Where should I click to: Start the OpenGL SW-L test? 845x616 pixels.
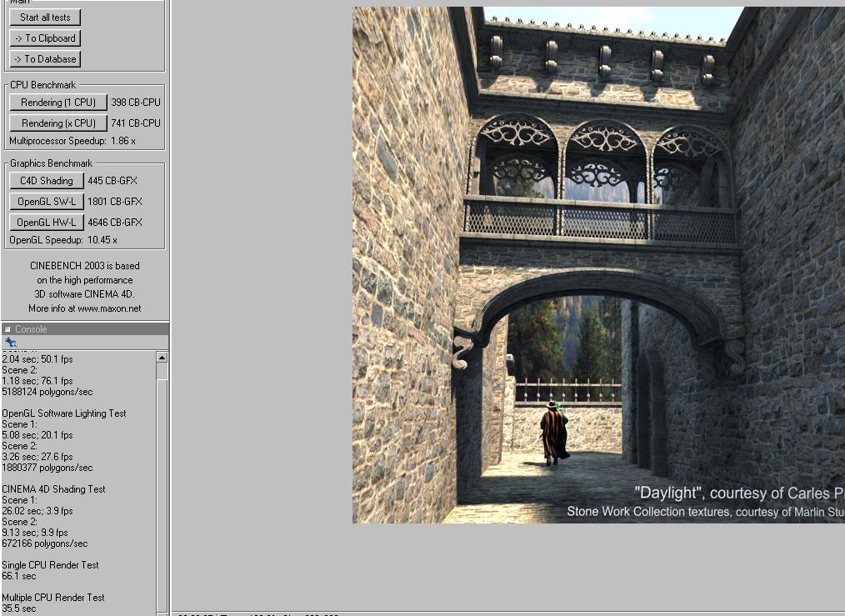pyautogui.click(x=47, y=202)
